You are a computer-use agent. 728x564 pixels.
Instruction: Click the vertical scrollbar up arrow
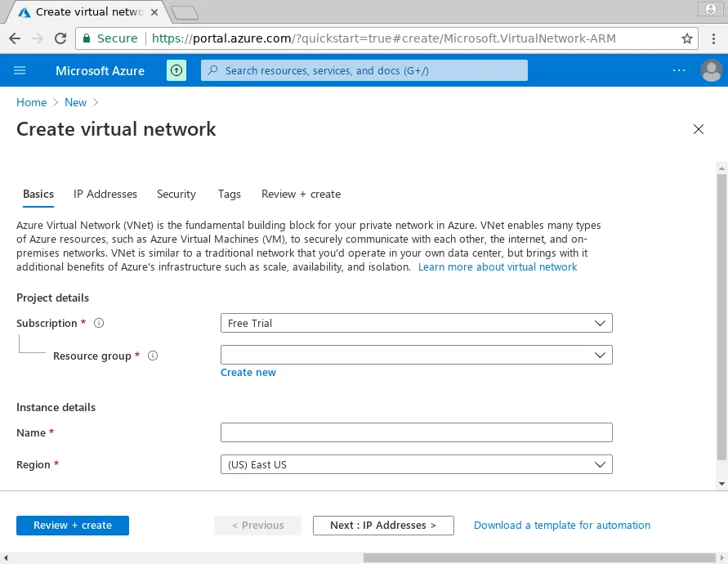(x=721, y=168)
